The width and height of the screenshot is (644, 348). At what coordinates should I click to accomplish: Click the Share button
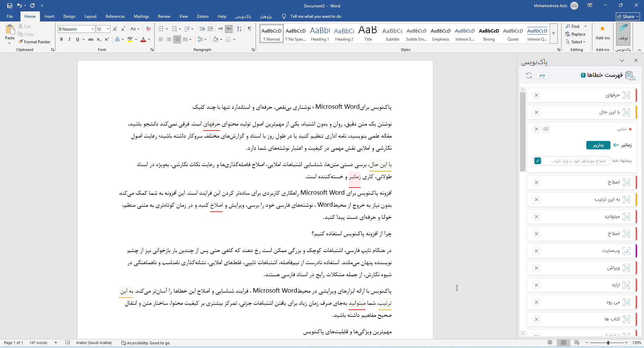(x=628, y=16)
